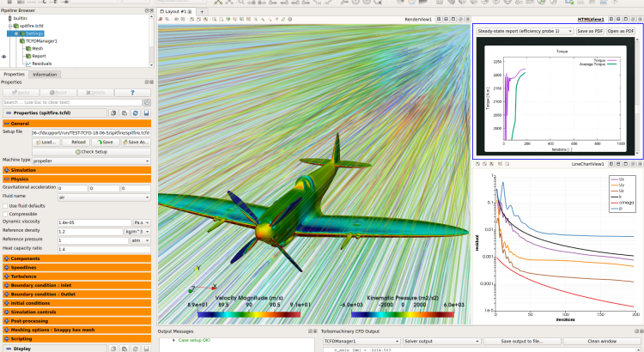Expand the Turbulence section

76,276
